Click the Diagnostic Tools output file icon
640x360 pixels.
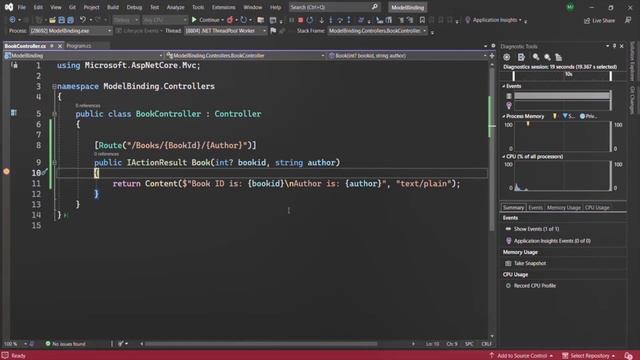(521, 57)
